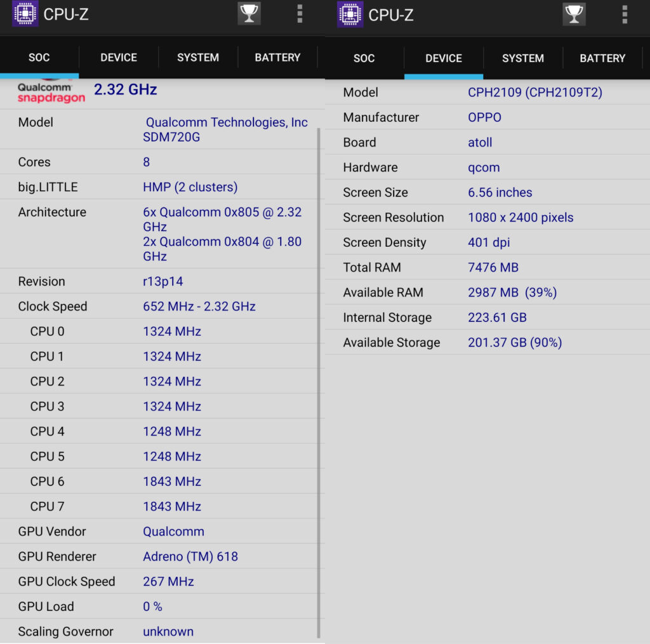Image resolution: width=650 pixels, height=644 pixels.
Task: Select the CPU 1 row label
Action: point(47,357)
